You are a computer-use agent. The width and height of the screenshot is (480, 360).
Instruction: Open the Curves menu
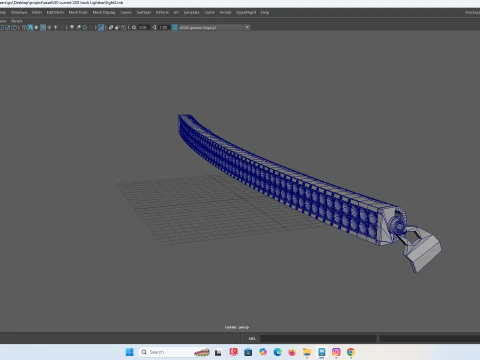click(x=126, y=12)
